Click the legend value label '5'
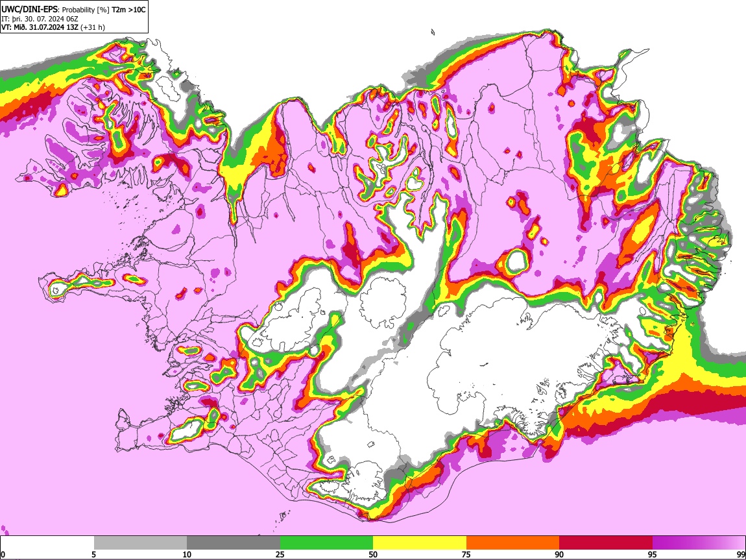 93,555
